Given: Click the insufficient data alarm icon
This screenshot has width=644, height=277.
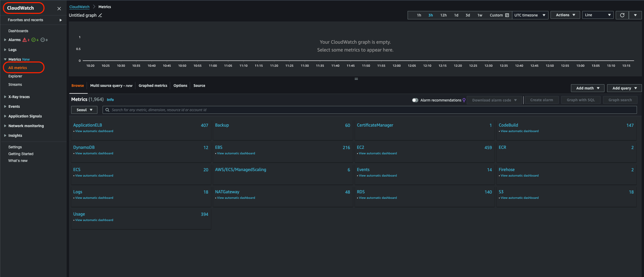Looking at the screenshot, I should 43,40.
